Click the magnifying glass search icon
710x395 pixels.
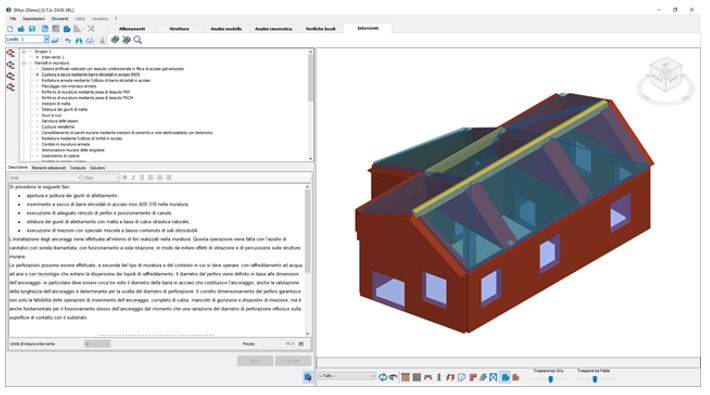[x=138, y=40]
